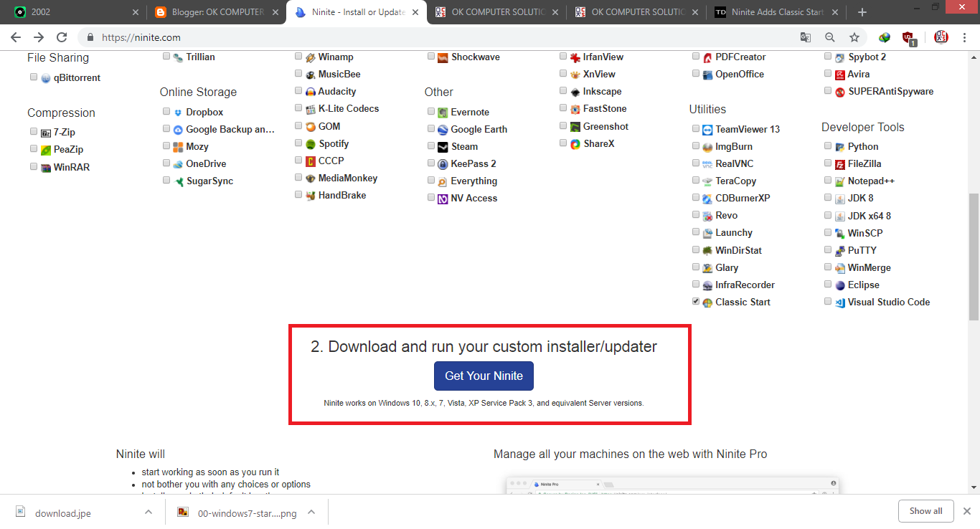The image size is (980, 529).
Task: Click the qBittorrent app icon
Action: (x=46, y=78)
